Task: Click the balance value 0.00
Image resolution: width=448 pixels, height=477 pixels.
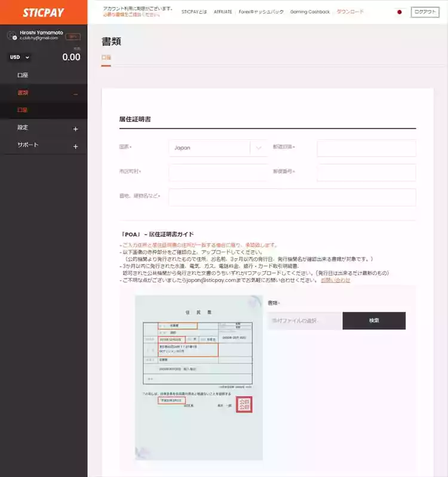Action: (x=72, y=57)
